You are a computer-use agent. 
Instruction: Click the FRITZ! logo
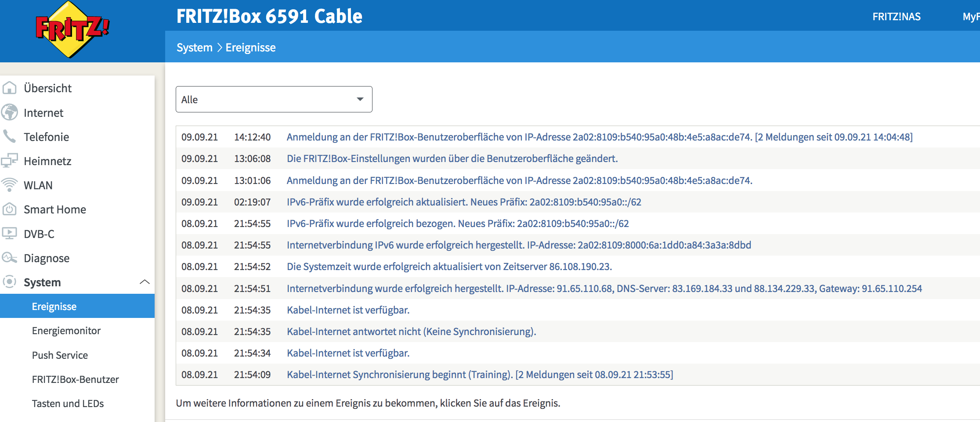[x=72, y=29]
